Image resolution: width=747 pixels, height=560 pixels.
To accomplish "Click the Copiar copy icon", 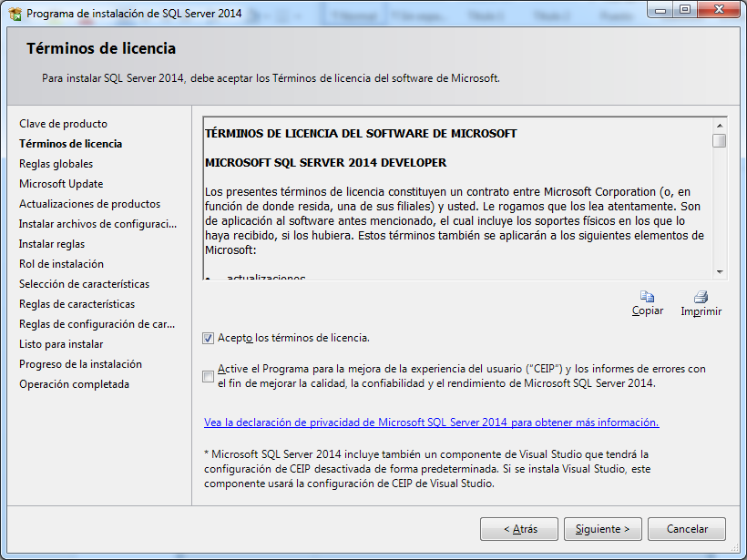I will point(647,297).
